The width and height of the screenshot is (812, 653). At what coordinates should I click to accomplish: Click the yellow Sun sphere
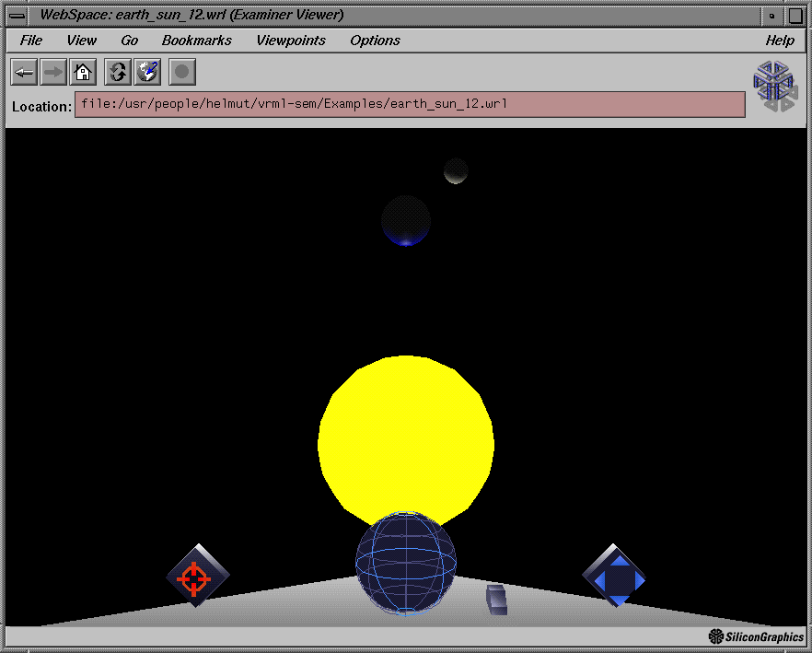tap(406, 440)
